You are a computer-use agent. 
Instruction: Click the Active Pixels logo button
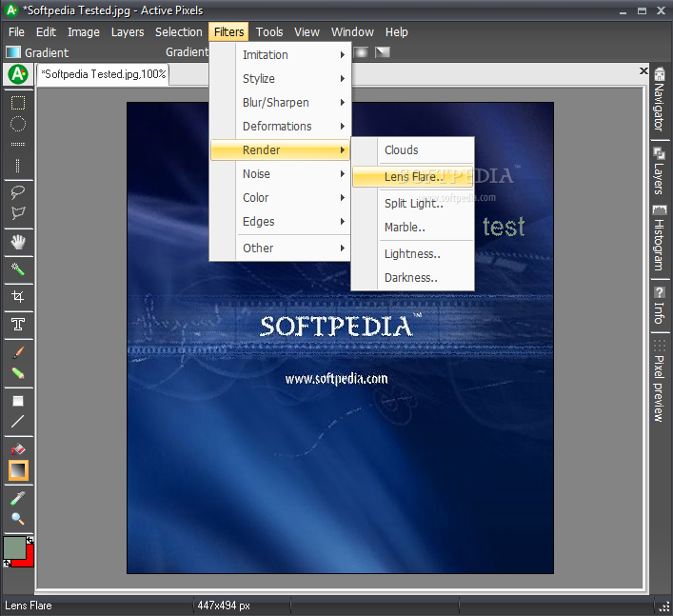(18, 74)
